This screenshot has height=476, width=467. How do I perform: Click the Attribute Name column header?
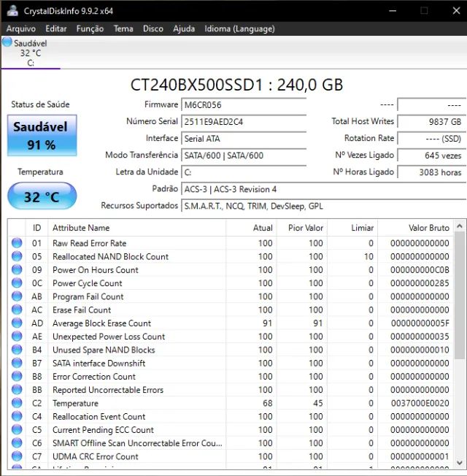click(136, 228)
